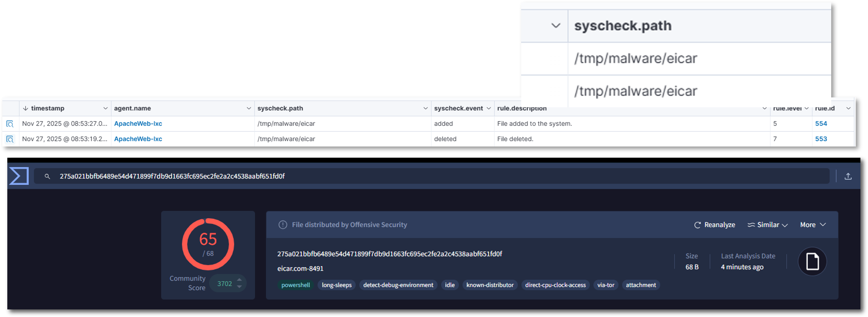Click the VirusTotal logo icon

pyautogui.click(x=19, y=176)
